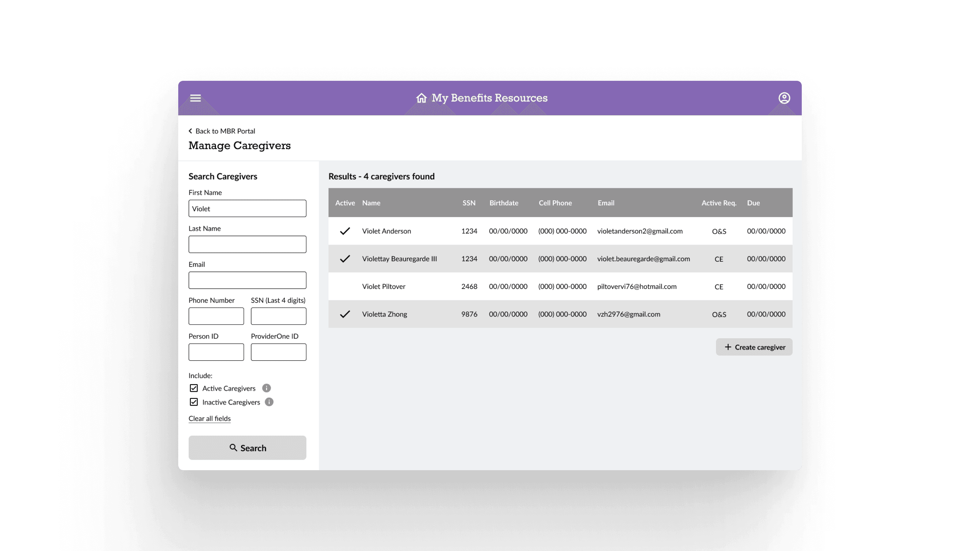980x551 pixels.
Task: Sort results by Due column header
Action: (753, 203)
